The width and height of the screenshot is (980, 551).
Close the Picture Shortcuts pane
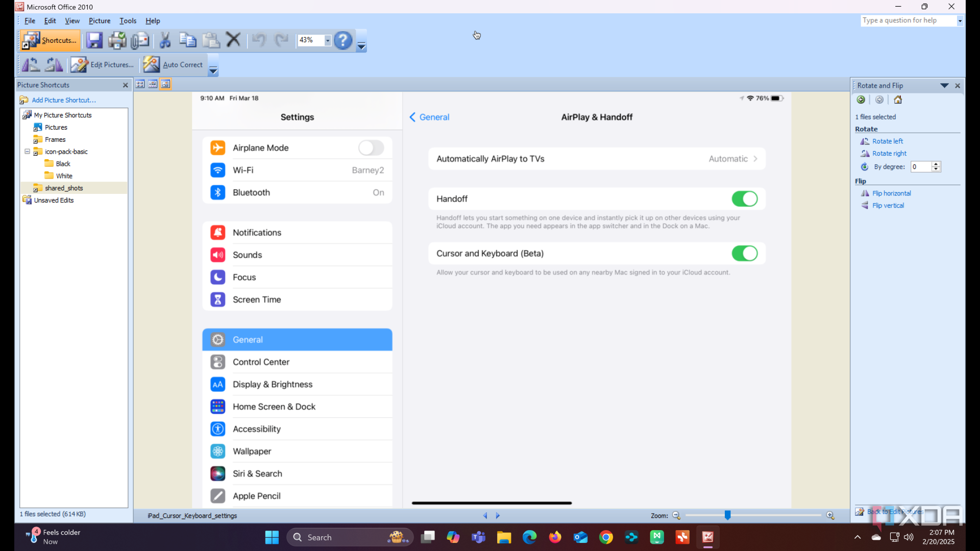tap(125, 85)
